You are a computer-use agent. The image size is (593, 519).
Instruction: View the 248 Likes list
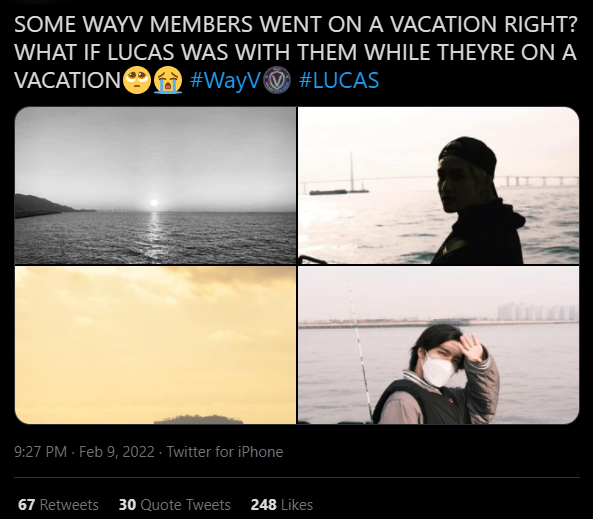coord(282,505)
